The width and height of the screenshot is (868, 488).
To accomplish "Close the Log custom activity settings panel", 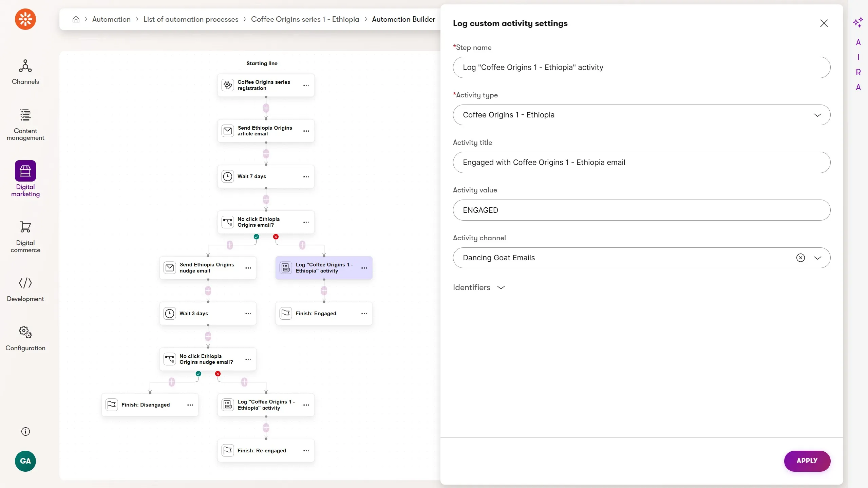I will pyautogui.click(x=824, y=23).
